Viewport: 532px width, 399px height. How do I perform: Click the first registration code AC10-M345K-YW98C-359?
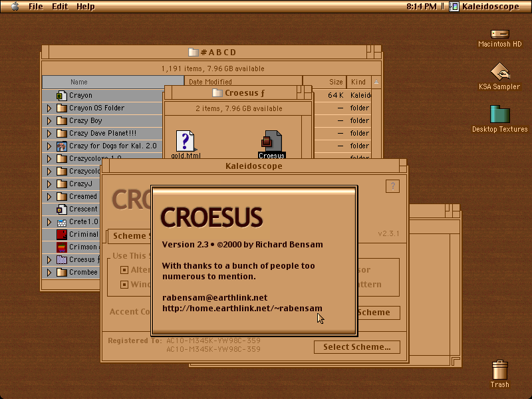[213, 340]
